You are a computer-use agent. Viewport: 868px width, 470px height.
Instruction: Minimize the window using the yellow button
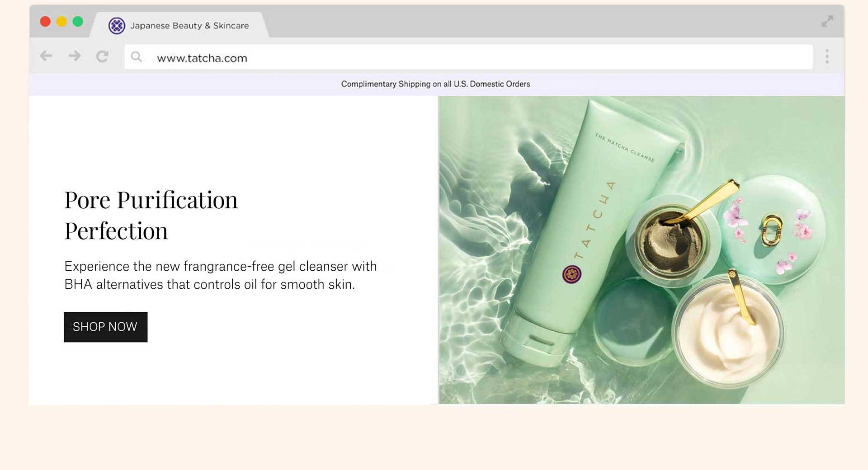[x=61, y=22]
